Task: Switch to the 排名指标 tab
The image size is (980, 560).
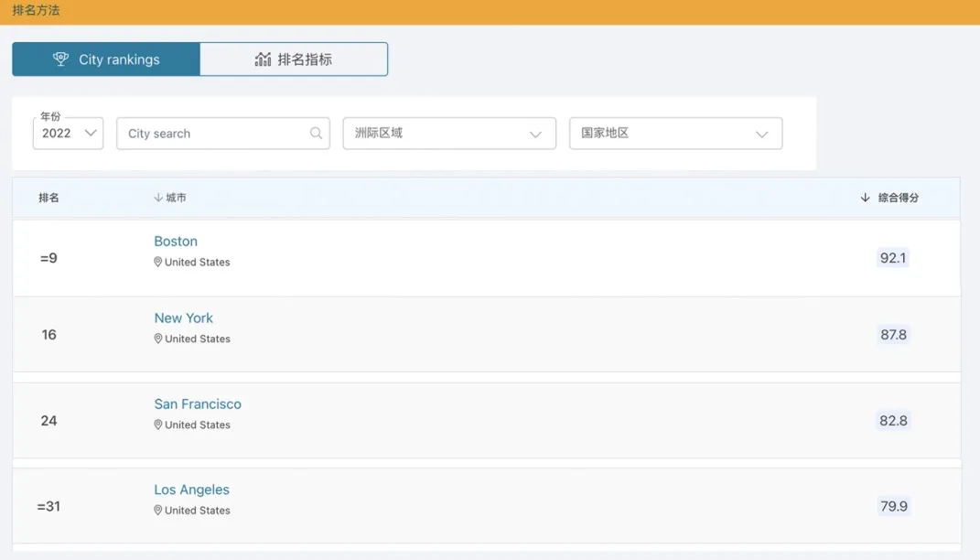Action: (294, 59)
